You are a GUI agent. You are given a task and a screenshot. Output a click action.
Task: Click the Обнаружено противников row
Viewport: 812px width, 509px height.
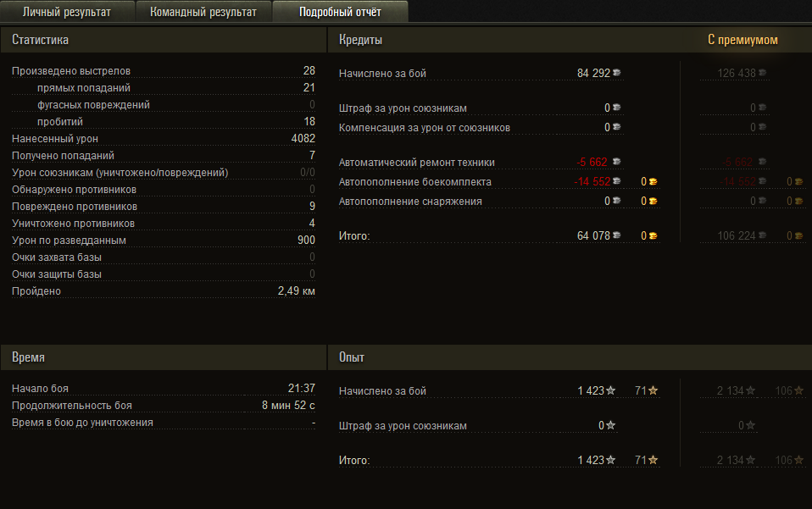tap(164, 190)
